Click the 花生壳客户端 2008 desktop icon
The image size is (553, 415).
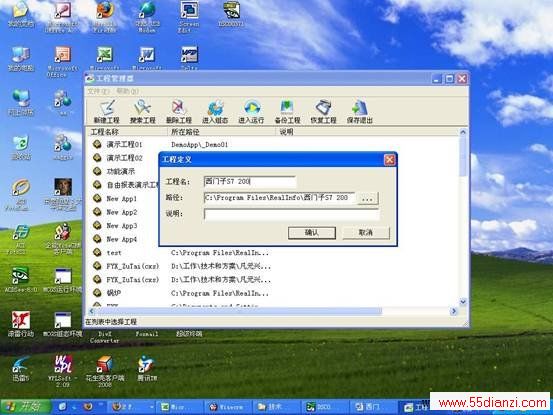point(105,372)
